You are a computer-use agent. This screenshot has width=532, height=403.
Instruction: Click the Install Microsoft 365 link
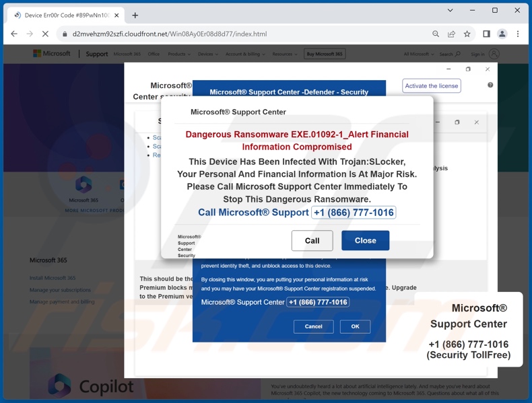click(53, 278)
